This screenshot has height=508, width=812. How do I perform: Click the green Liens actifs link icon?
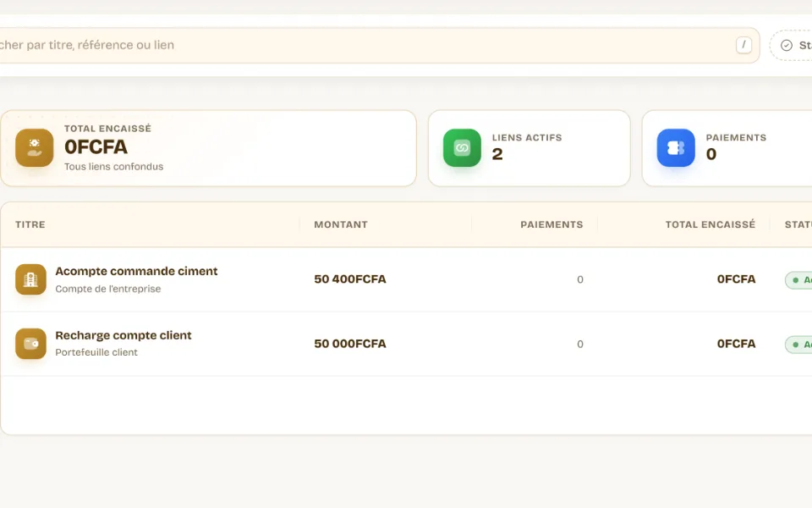462,147
